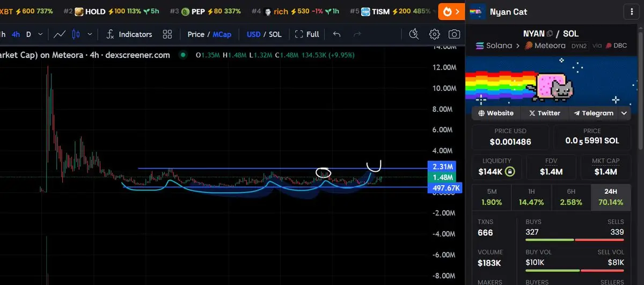The height and width of the screenshot is (285, 644).
Task: Click the LIQUIDITY $144K box
Action: pos(496,167)
